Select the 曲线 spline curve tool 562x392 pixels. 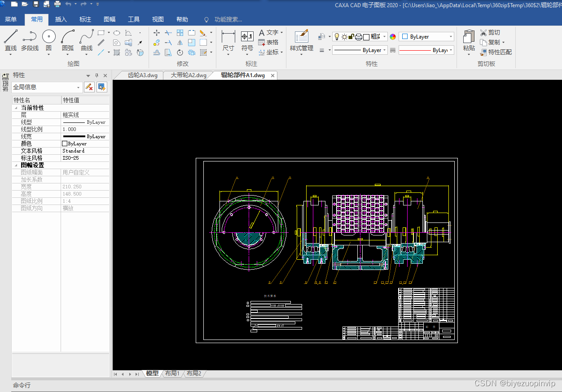(x=87, y=41)
